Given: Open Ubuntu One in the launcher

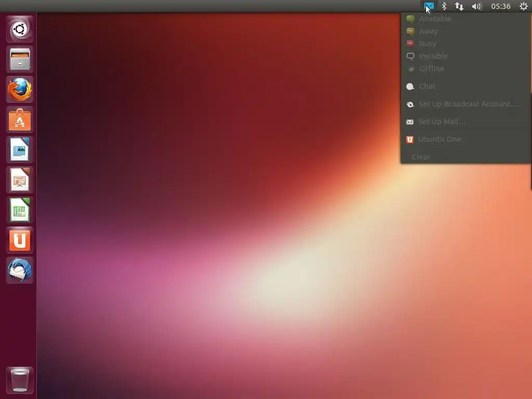Looking at the screenshot, I should tap(20, 240).
